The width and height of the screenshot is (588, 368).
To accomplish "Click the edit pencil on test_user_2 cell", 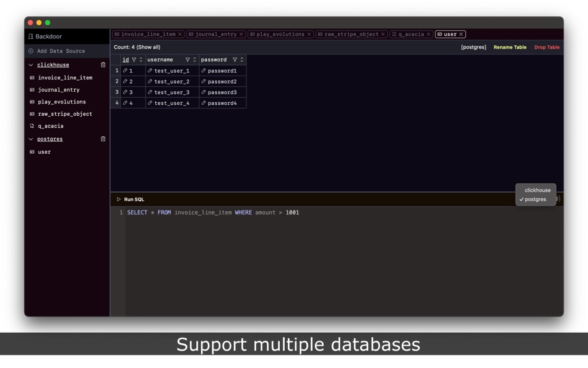I will (150, 81).
